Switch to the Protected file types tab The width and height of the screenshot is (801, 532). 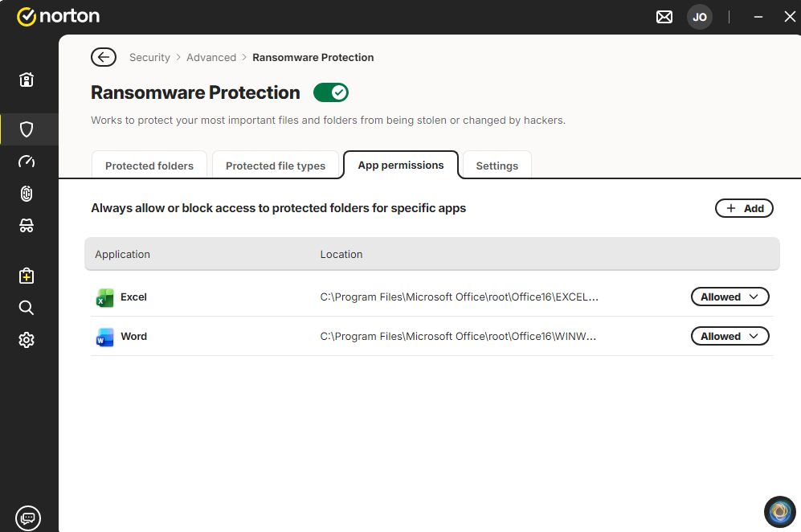(276, 165)
